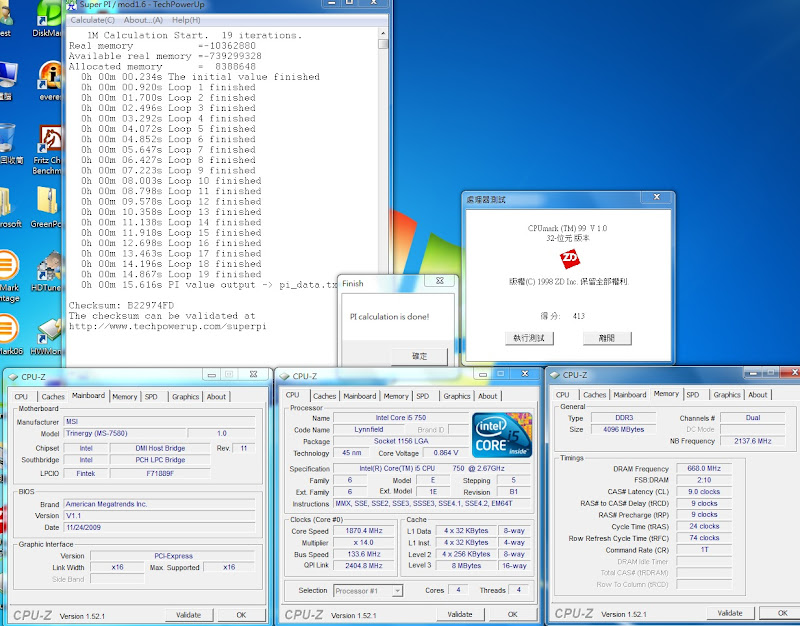Open Caches tab in the Mainboard CPU-Z window

[53, 396]
